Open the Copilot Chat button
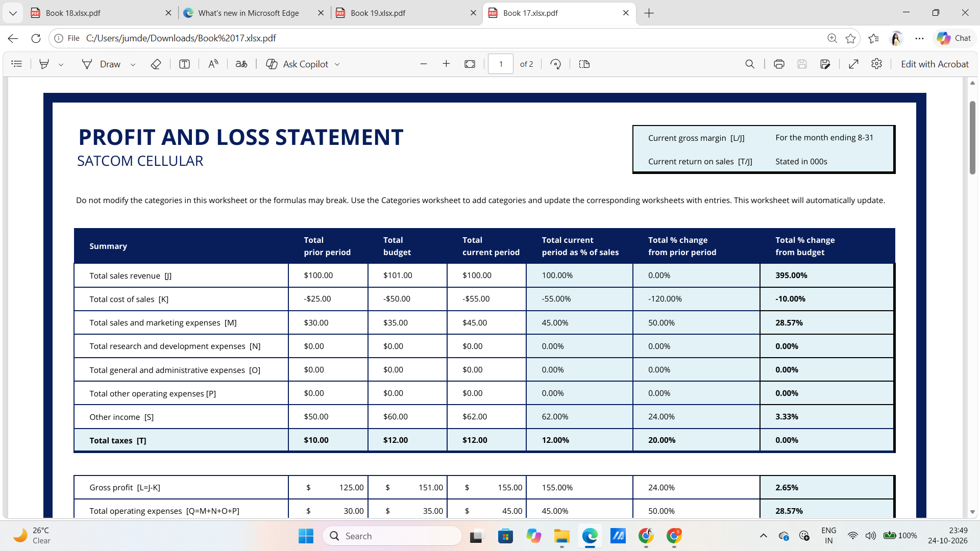This screenshot has width=980, height=551. click(953, 38)
